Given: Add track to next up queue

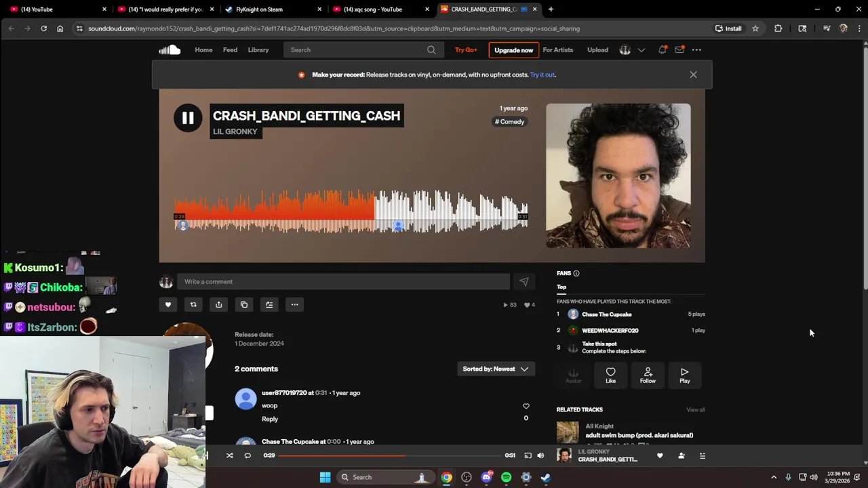Looking at the screenshot, I should tap(269, 304).
